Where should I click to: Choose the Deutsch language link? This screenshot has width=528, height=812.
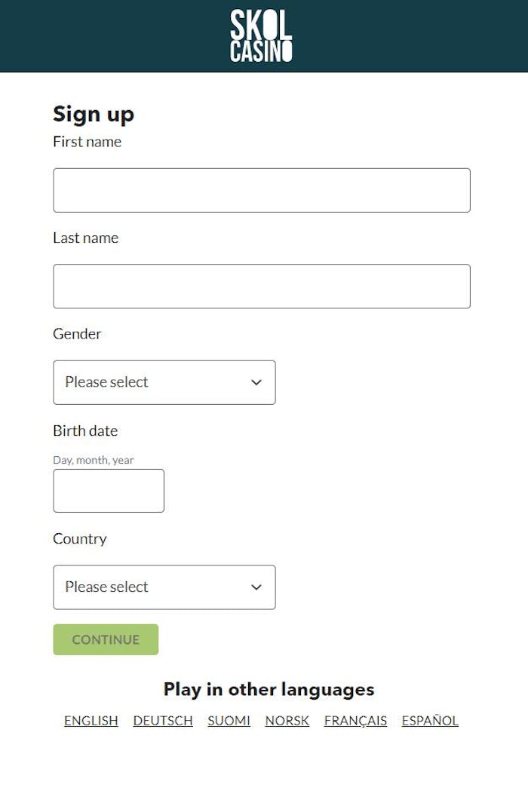click(163, 721)
